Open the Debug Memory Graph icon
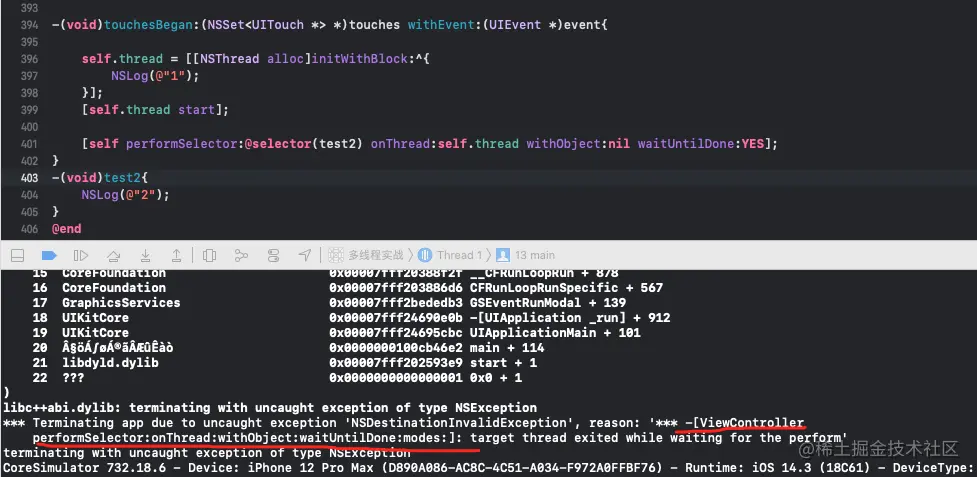The image size is (977, 477). tap(241, 255)
